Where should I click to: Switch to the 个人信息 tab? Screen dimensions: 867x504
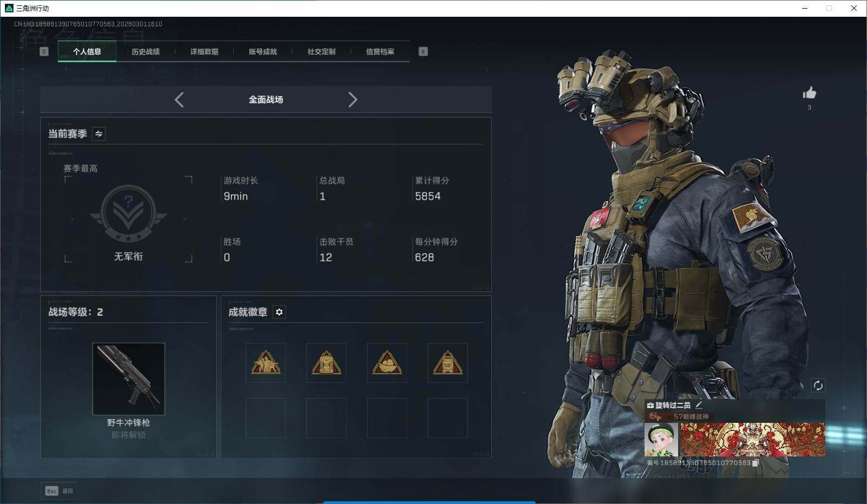87,51
